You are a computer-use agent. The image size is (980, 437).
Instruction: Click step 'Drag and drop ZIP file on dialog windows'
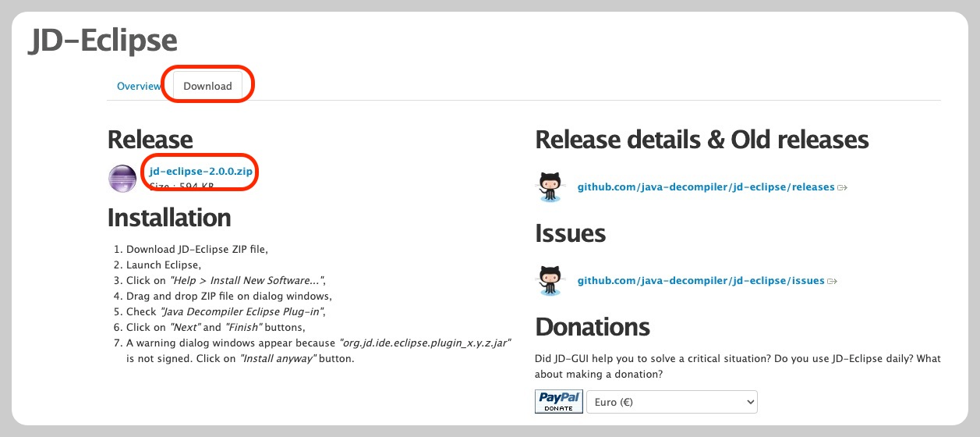coord(229,296)
